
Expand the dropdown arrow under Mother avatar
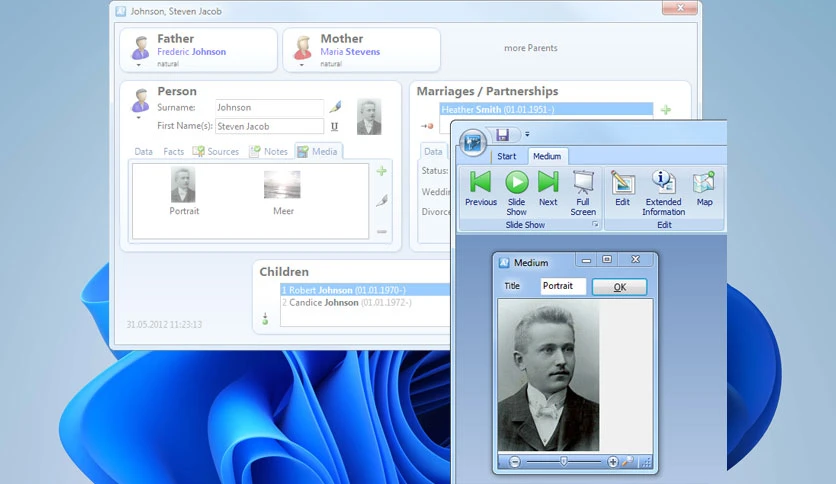[x=302, y=65]
